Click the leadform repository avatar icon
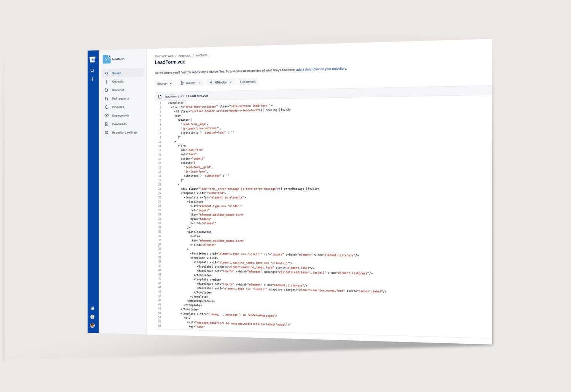571x392 pixels. 107,59
